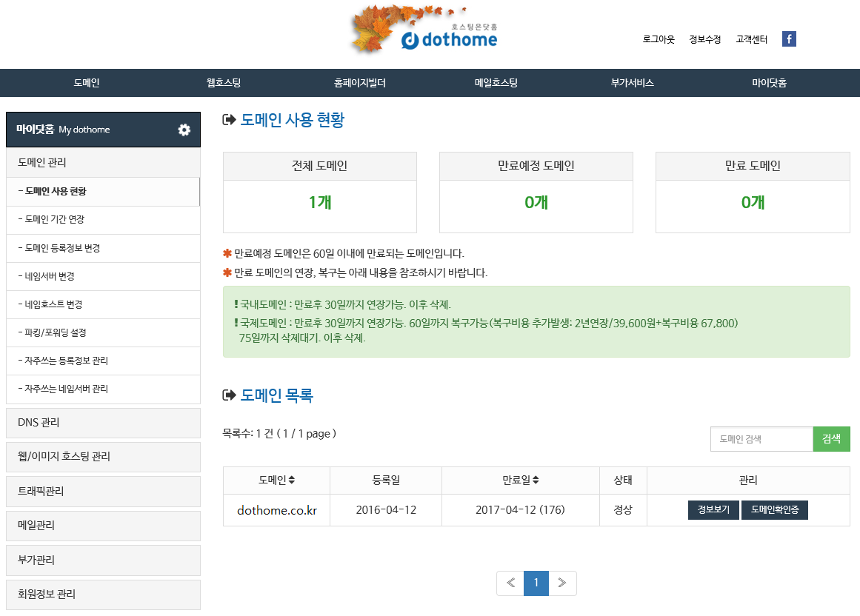Click the 전체 도메인 1개 count
The image size is (860, 616).
[x=320, y=202]
